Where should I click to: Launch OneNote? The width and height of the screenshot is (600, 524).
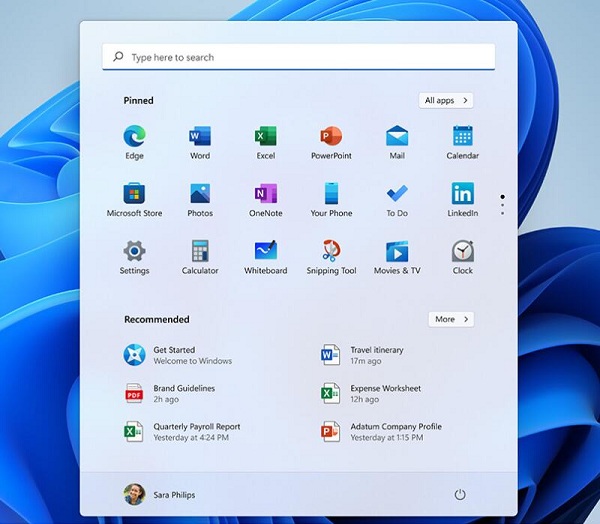coord(266,200)
